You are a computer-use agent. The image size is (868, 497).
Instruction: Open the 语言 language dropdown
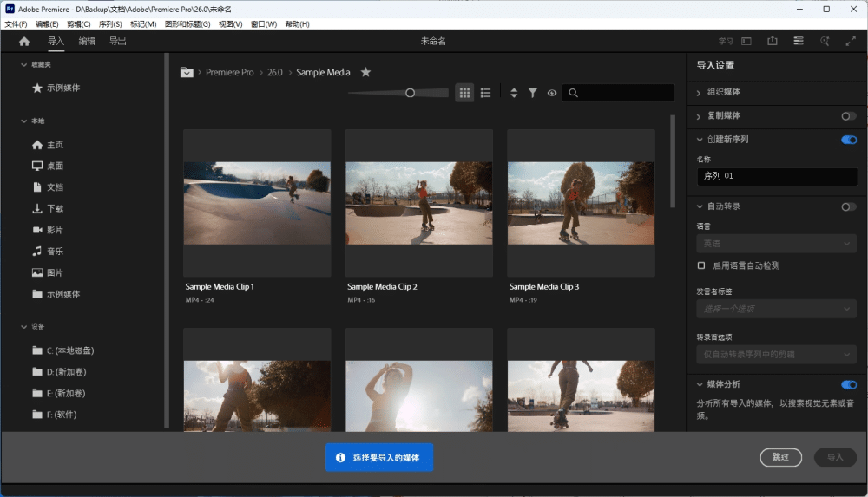click(x=776, y=244)
